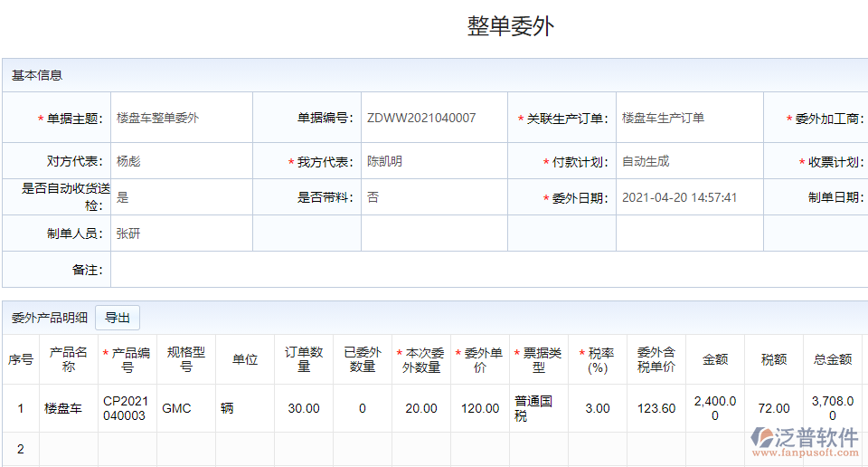The image size is (868, 467).
Task: Click specification cell GMC
Action: tap(186, 408)
